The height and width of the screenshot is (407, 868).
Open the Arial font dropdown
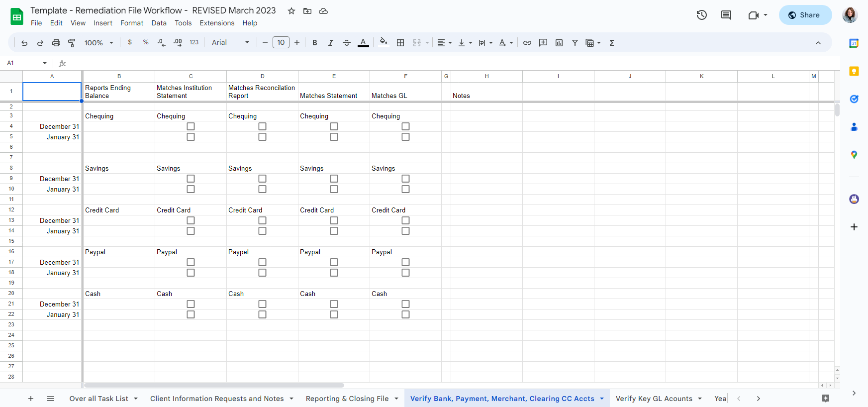pos(230,43)
